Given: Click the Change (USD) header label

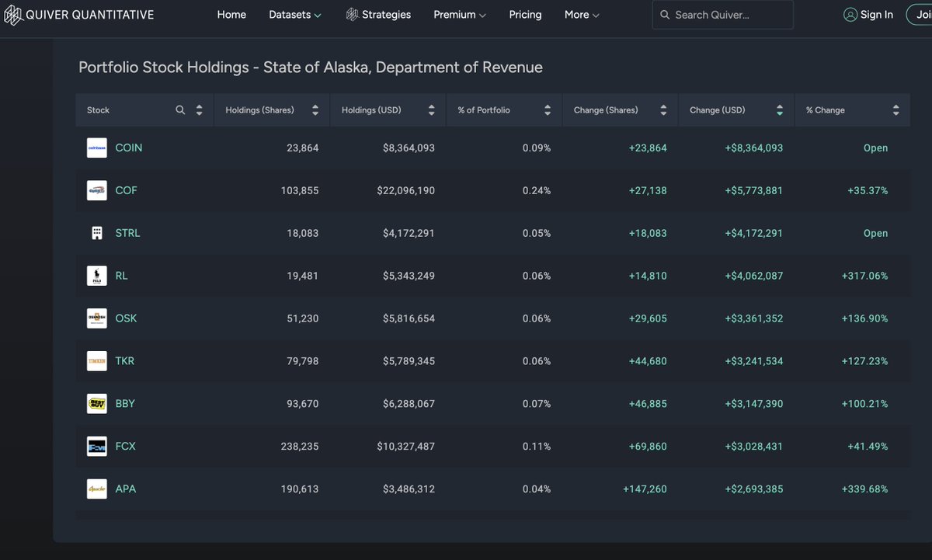Looking at the screenshot, I should coord(717,110).
